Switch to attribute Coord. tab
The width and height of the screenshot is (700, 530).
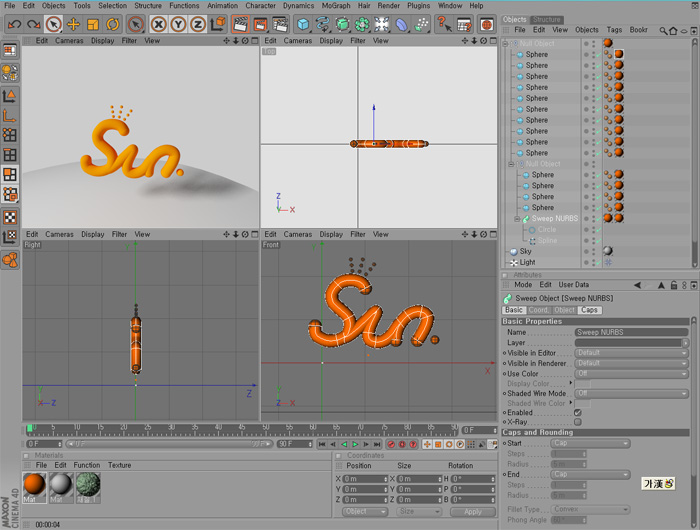[538, 310]
